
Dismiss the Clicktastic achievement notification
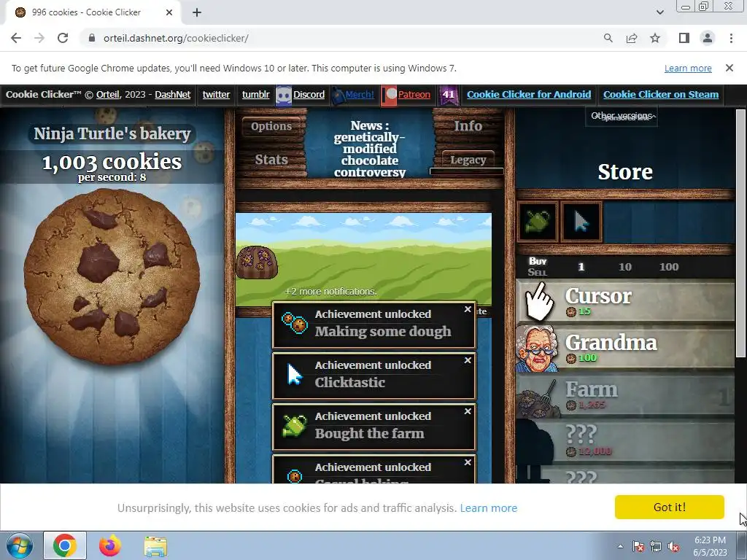point(468,360)
